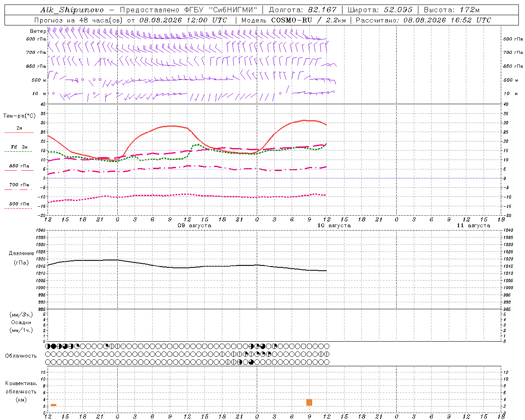Viewport: 525px width, 420px height.
Task: Select the Давление pressure panel label
Action: 21,253
